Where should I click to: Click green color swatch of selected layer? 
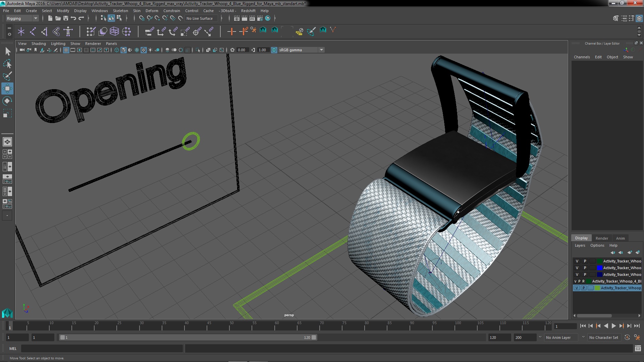click(x=597, y=288)
